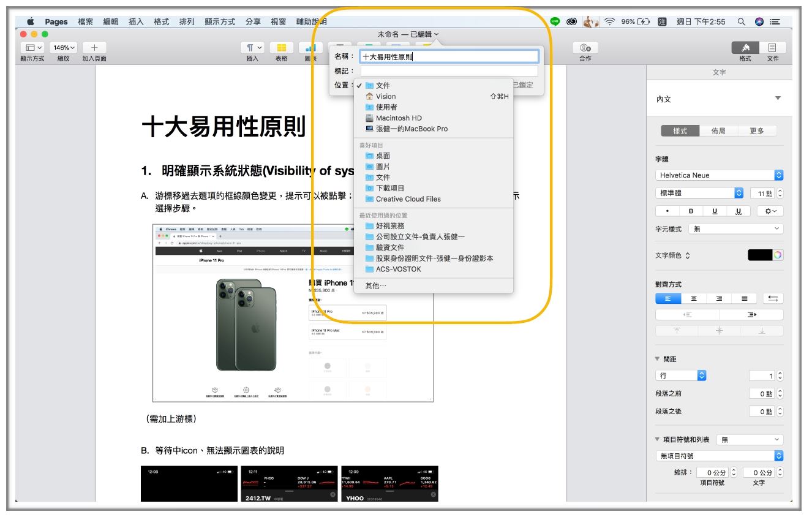812x517 pixels.
Task: Click the font size stepper arrows
Action: [780, 193]
